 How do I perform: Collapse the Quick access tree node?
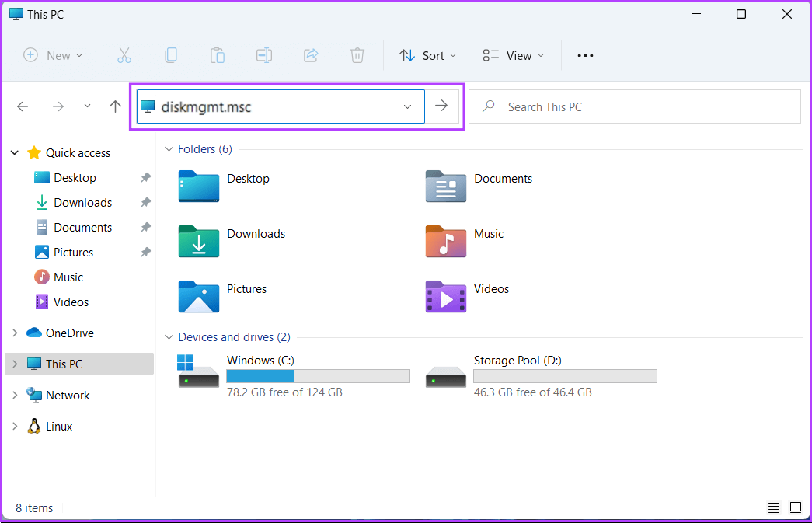(15, 153)
